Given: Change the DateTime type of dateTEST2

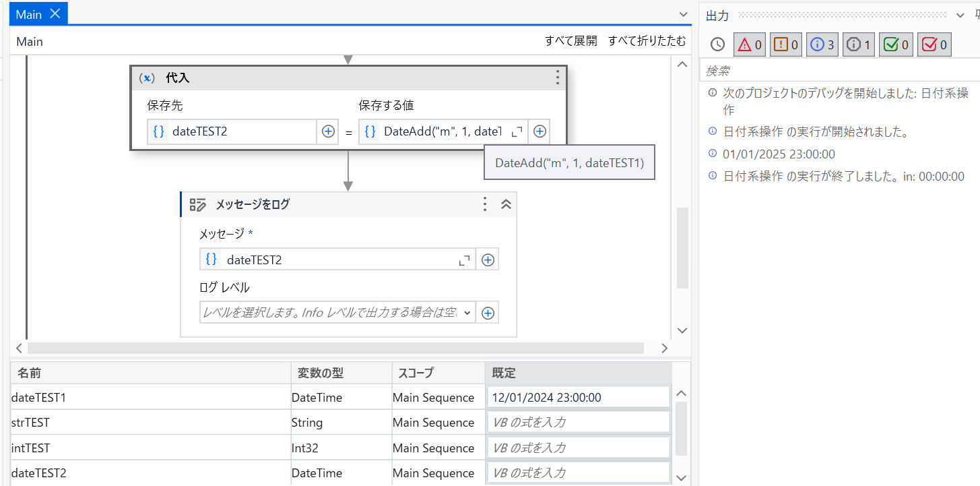Looking at the screenshot, I should [341, 473].
